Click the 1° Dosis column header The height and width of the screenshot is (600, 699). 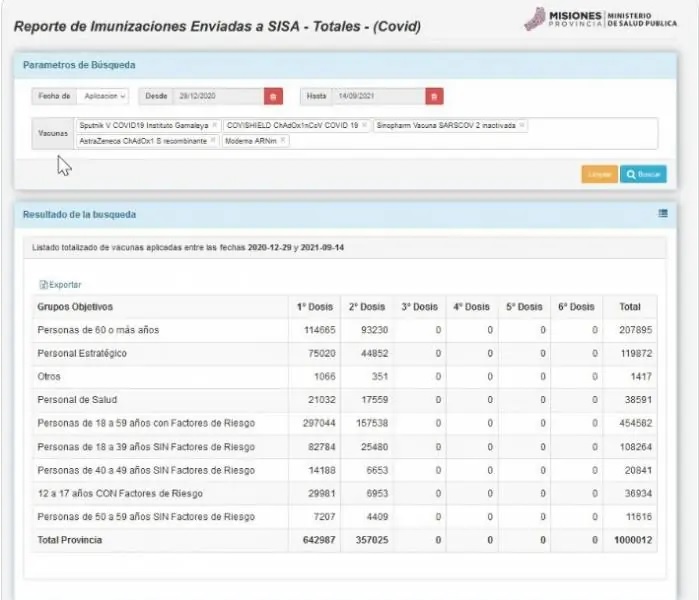[315, 307]
